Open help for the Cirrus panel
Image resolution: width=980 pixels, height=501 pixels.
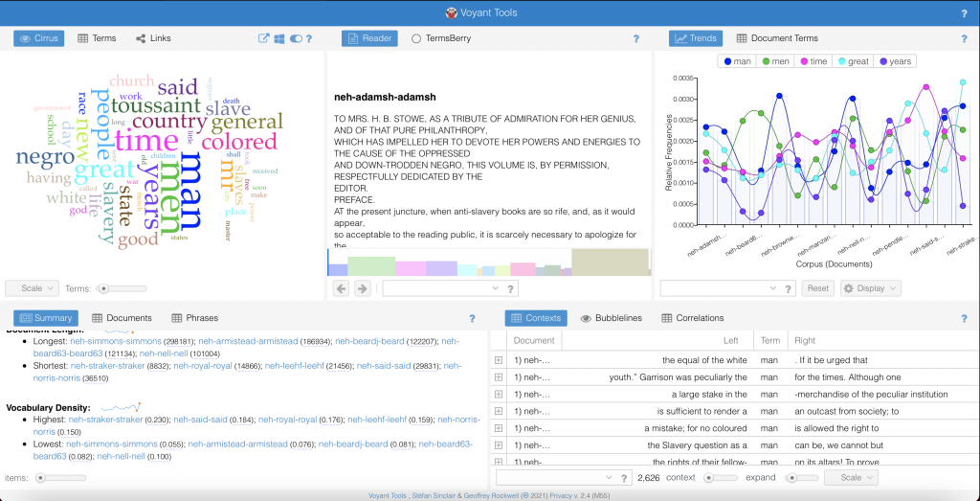coord(309,38)
